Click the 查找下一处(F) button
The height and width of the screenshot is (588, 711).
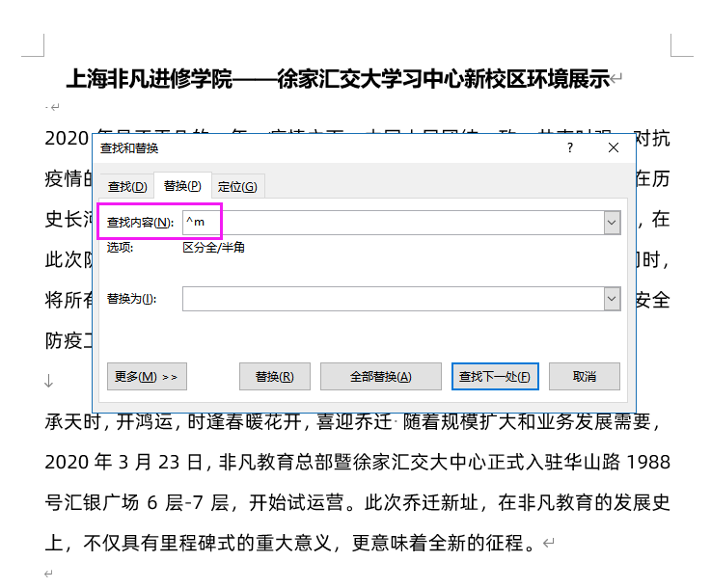495,377
